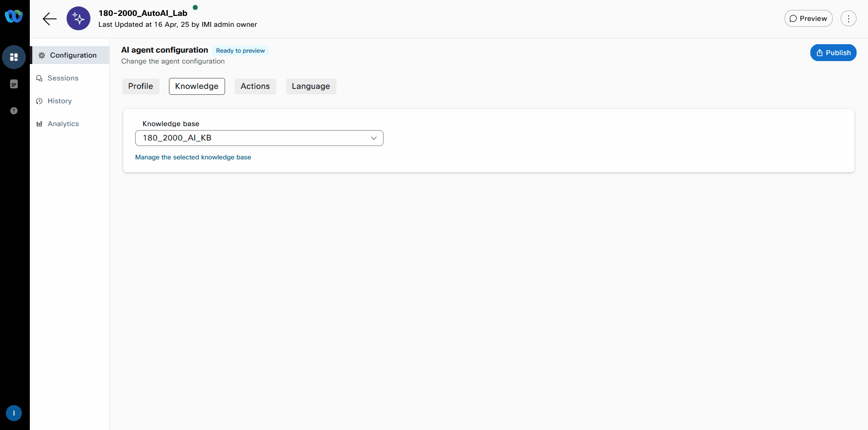This screenshot has height=430, width=868.
Task: Open the dashboard grid icon in sidebar
Action: point(14,57)
